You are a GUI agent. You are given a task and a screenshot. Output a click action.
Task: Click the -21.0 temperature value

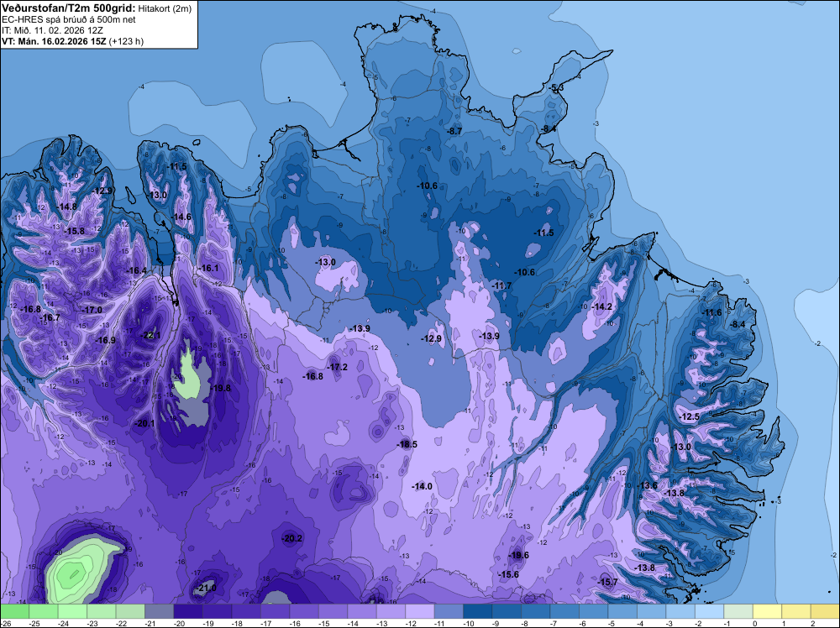pos(207,588)
